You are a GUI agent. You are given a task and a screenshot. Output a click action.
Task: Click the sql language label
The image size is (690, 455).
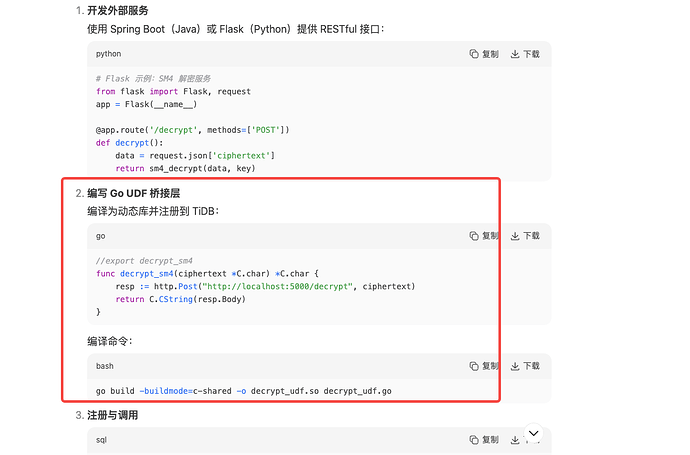coord(103,439)
